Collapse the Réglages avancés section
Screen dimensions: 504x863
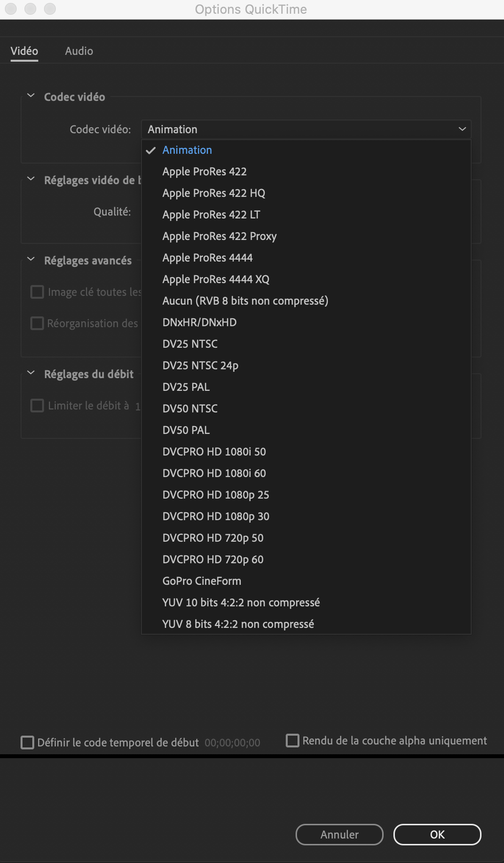pos(31,260)
